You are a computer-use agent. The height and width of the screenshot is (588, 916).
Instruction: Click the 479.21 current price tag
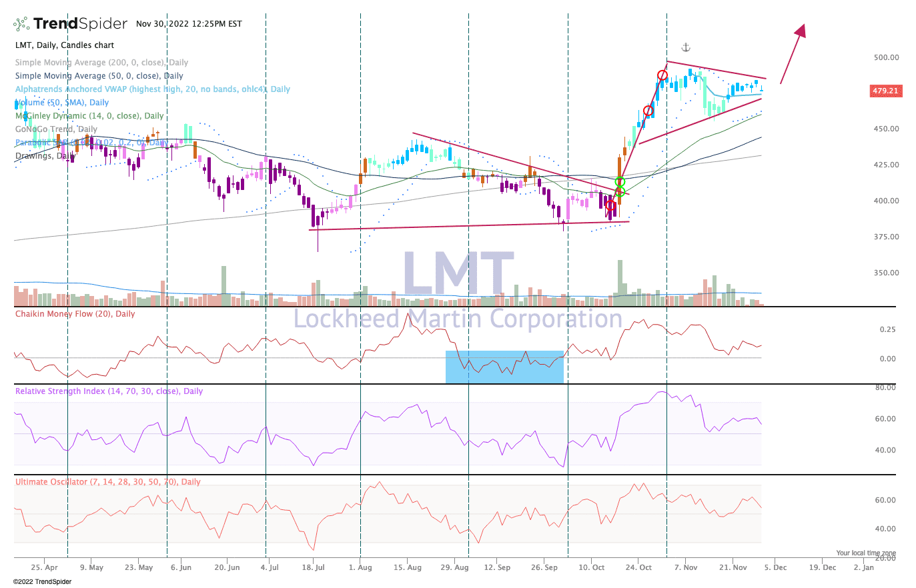tap(885, 91)
